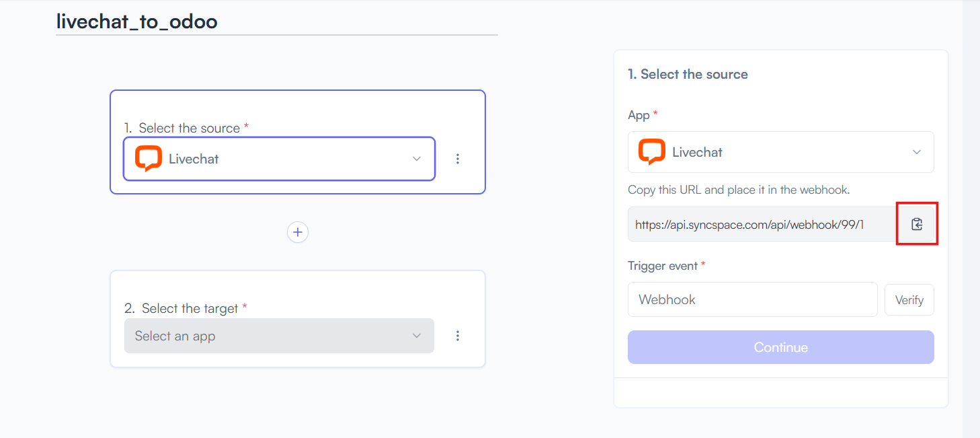Open the three-dot menu beside Livechat source
This screenshot has height=438, width=980.
tap(458, 159)
